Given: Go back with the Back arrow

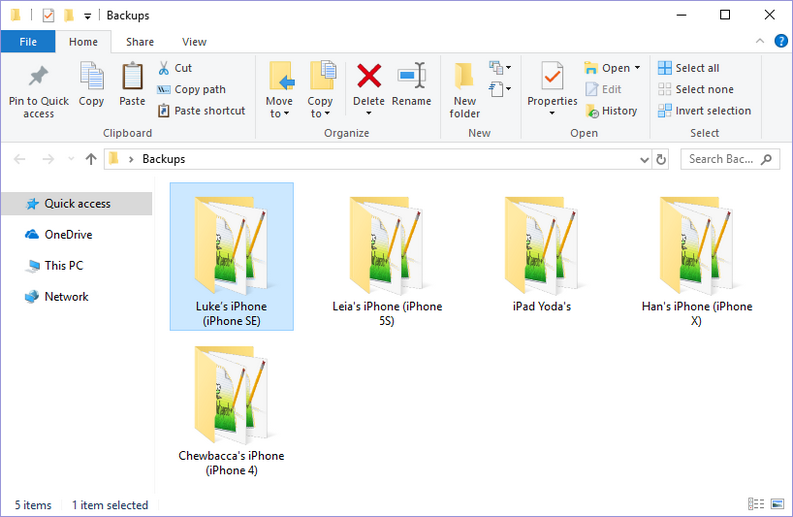Looking at the screenshot, I should (19, 159).
